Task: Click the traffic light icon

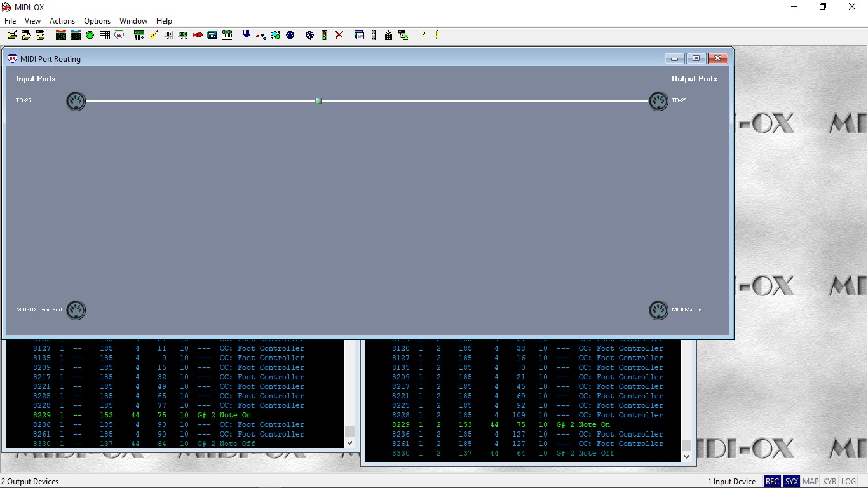Action: pyautogui.click(x=324, y=36)
